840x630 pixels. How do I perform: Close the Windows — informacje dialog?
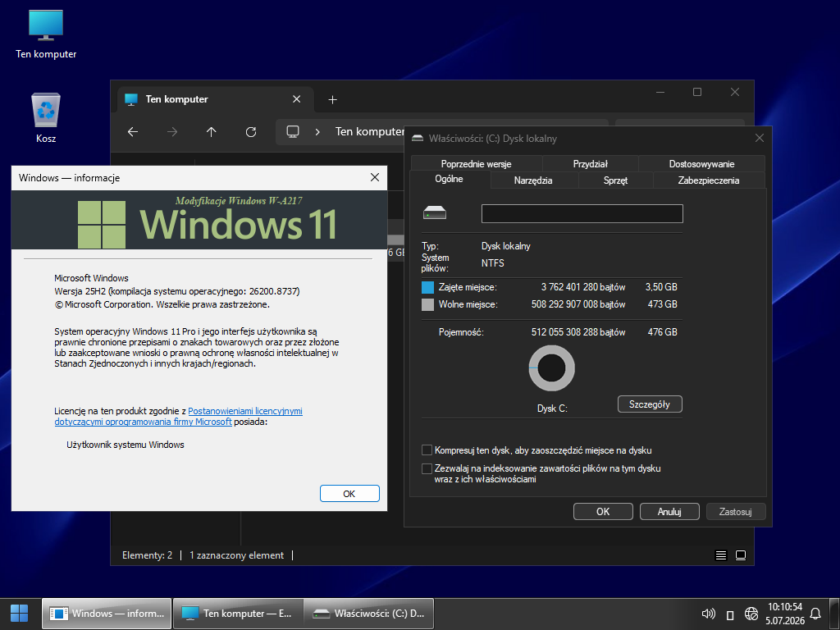click(375, 177)
